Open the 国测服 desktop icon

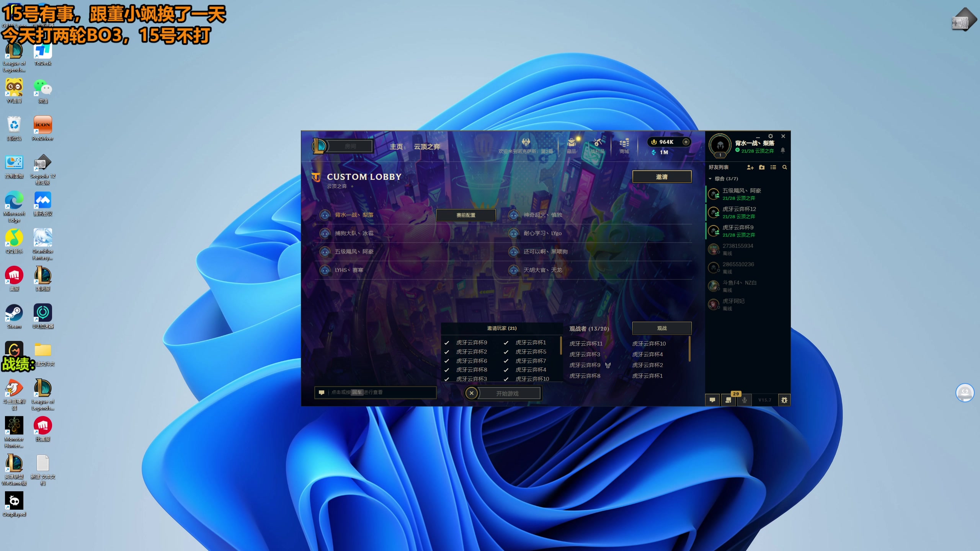43,279
